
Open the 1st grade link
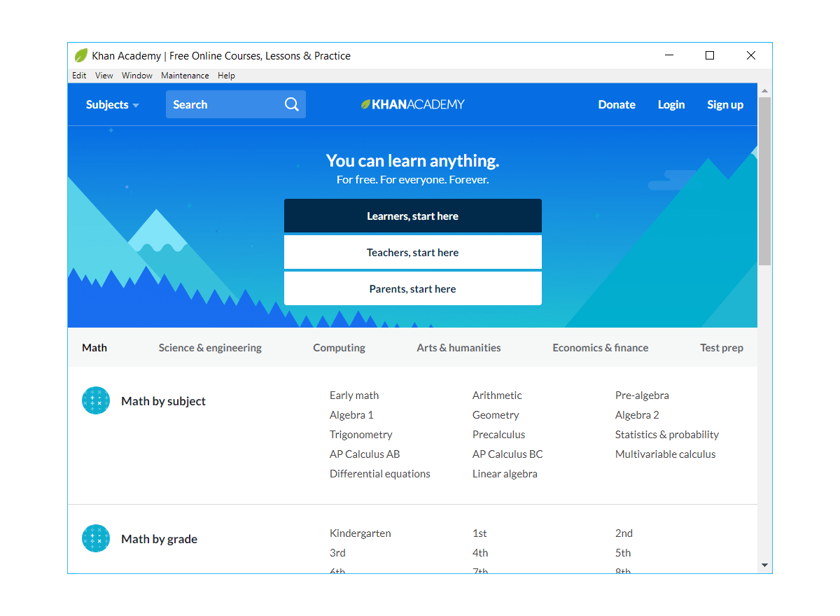(479, 533)
